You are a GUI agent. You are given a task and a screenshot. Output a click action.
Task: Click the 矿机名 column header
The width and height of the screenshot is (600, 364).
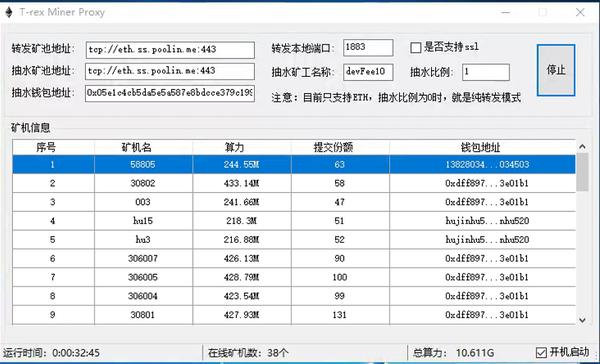(x=143, y=147)
